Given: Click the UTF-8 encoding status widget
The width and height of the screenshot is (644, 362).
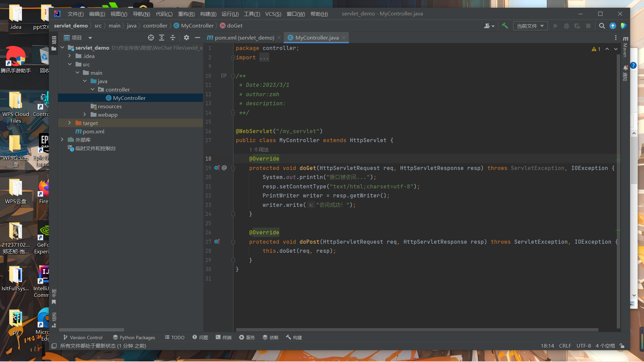Looking at the screenshot, I should pos(584,346).
